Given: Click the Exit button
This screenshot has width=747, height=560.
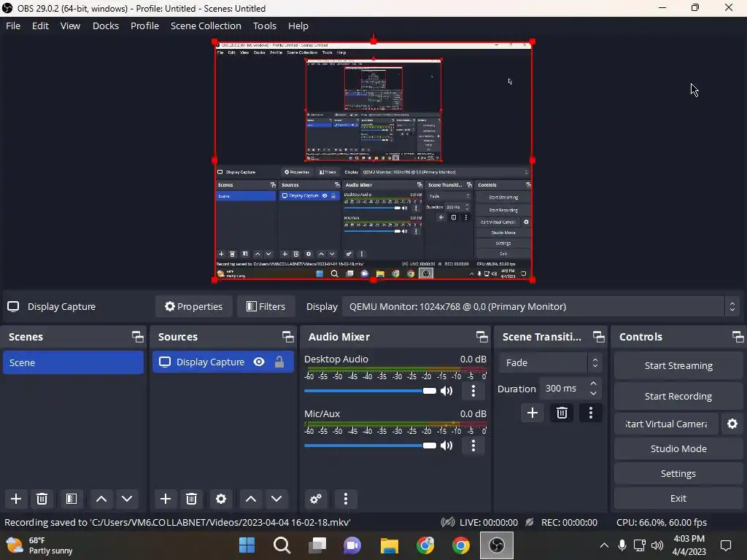Looking at the screenshot, I should coord(678,498).
